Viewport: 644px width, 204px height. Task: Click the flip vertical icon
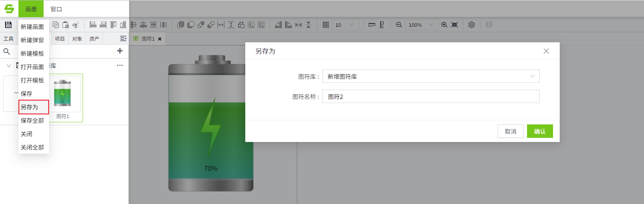[309, 25]
